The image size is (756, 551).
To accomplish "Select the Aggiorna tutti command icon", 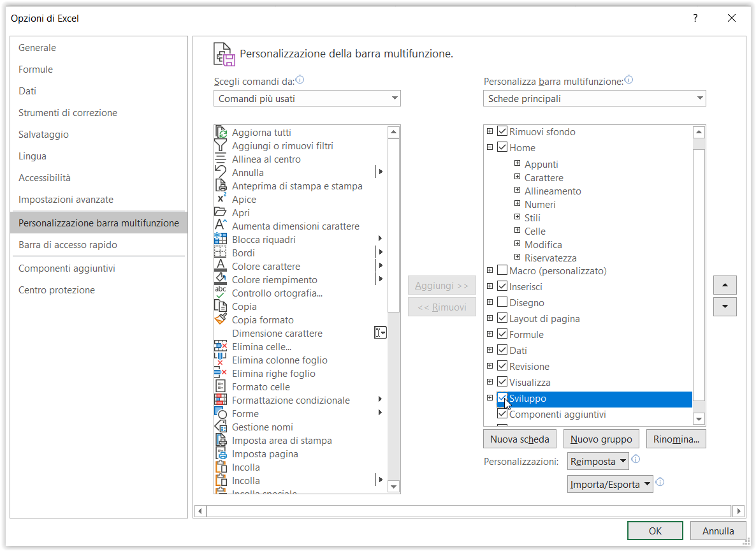I will [x=221, y=132].
